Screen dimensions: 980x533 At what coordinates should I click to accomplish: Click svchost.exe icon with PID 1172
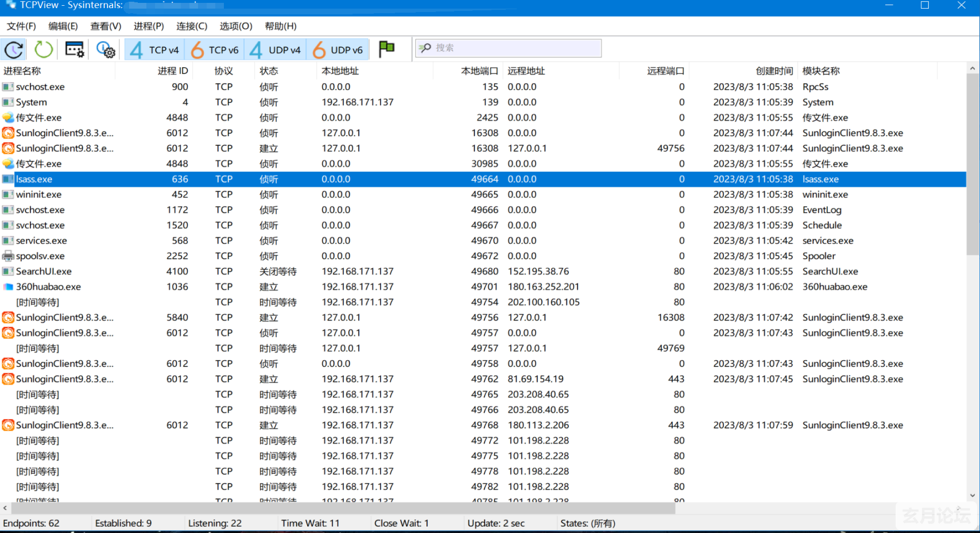click(x=8, y=210)
